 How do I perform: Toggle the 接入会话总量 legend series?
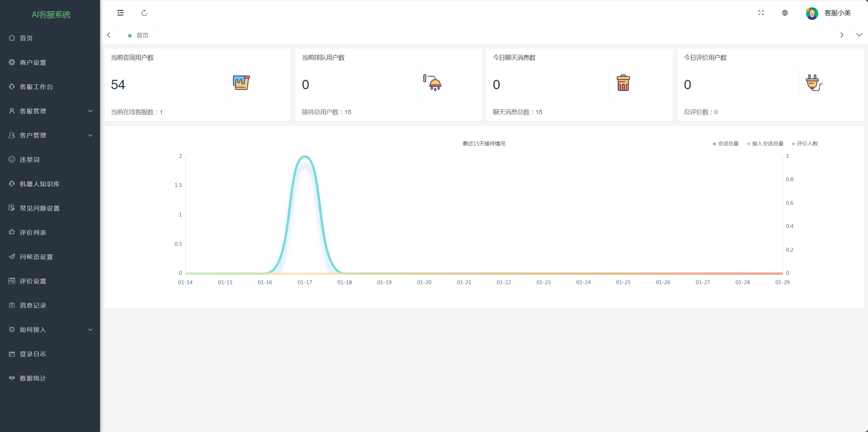click(x=765, y=144)
